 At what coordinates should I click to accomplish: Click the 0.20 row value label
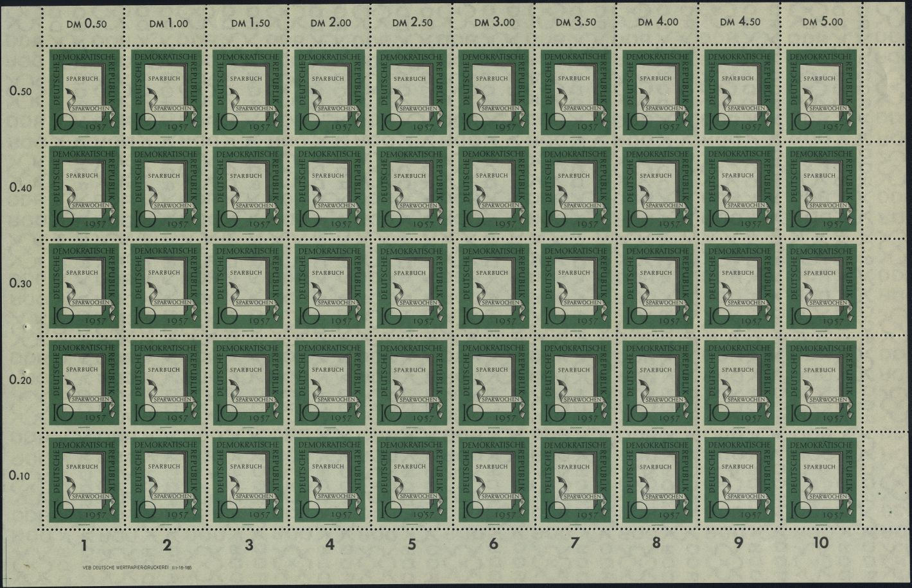(x=21, y=380)
